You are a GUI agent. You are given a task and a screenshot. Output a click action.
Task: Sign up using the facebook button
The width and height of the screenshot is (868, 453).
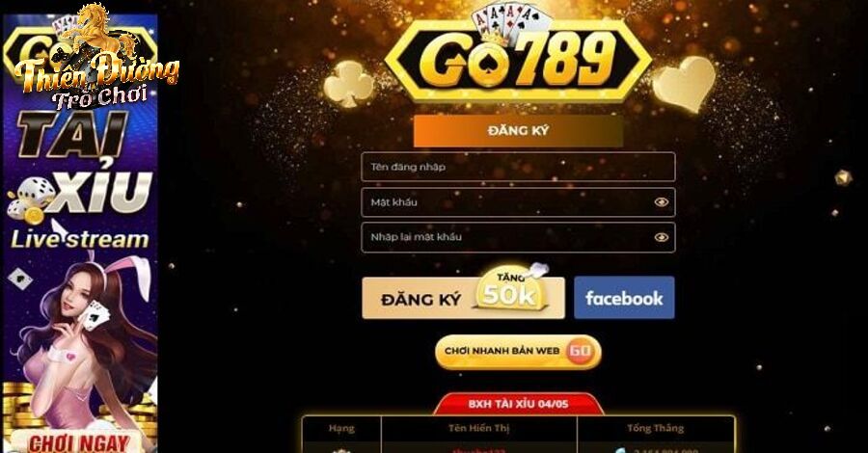point(624,298)
